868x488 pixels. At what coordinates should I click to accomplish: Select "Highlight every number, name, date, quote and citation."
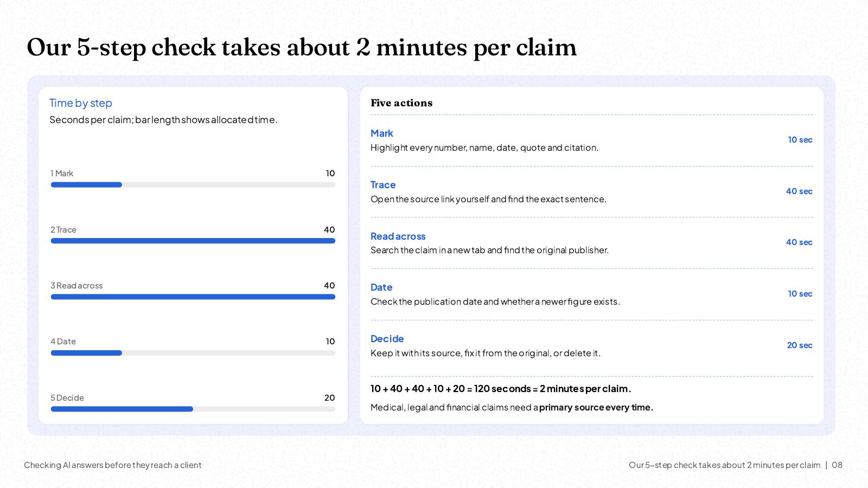pos(484,147)
